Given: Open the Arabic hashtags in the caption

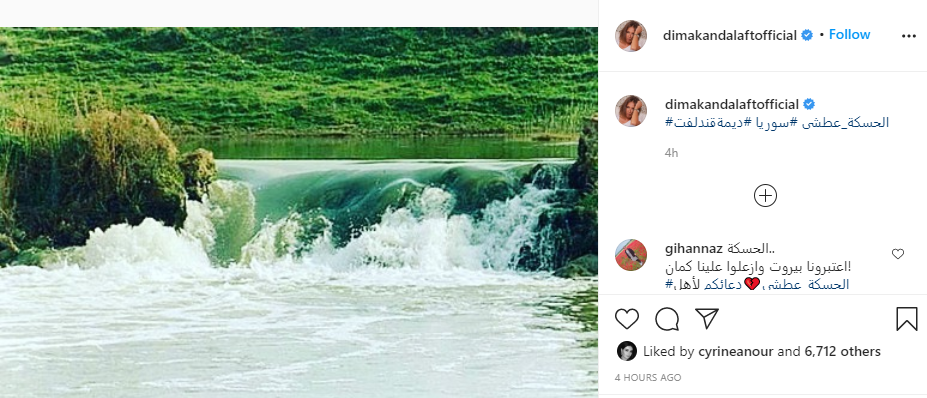Looking at the screenshot, I should click(777, 123).
